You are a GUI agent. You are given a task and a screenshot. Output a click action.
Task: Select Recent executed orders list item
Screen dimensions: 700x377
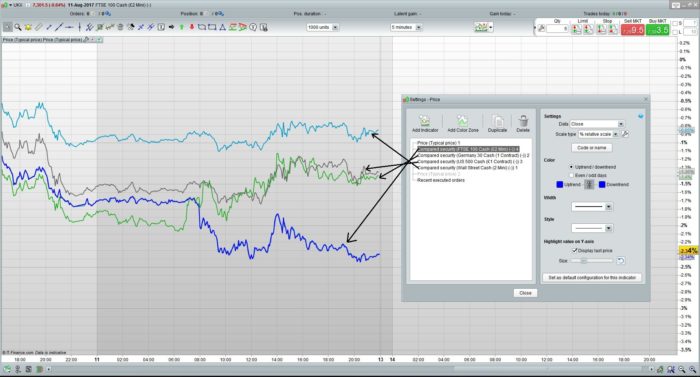coord(441,180)
